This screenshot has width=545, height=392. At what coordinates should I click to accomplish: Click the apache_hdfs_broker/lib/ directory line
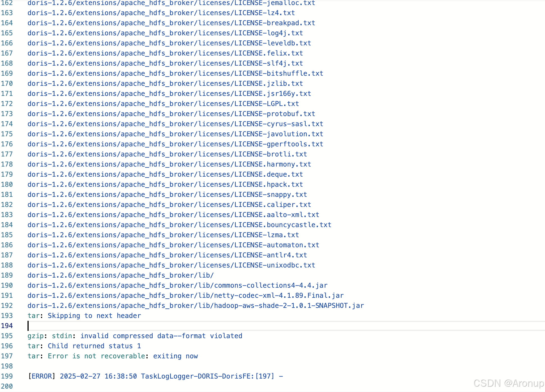pyautogui.click(x=121, y=275)
